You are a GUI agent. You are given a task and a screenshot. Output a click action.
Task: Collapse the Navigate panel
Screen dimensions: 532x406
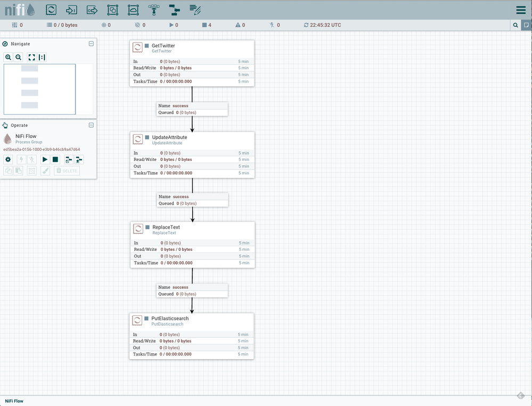coord(91,44)
